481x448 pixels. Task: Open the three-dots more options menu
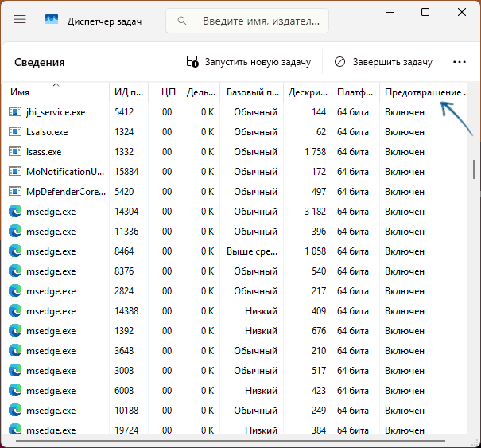(x=460, y=62)
